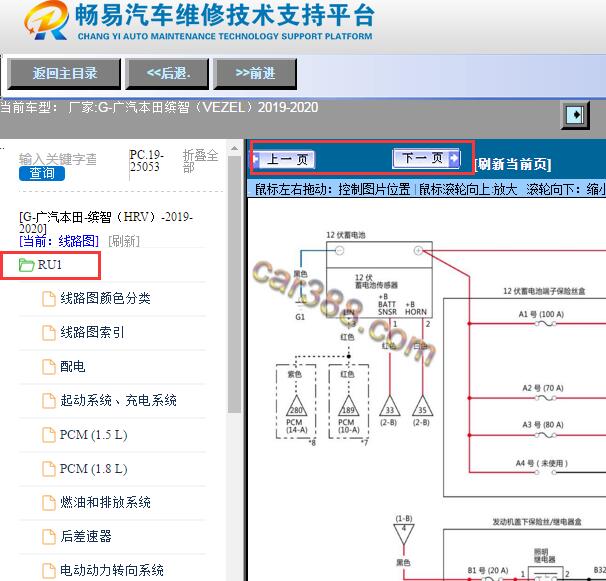Click the file icon beside 电动动力转向系统
This screenshot has height=581, width=606.
49,571
